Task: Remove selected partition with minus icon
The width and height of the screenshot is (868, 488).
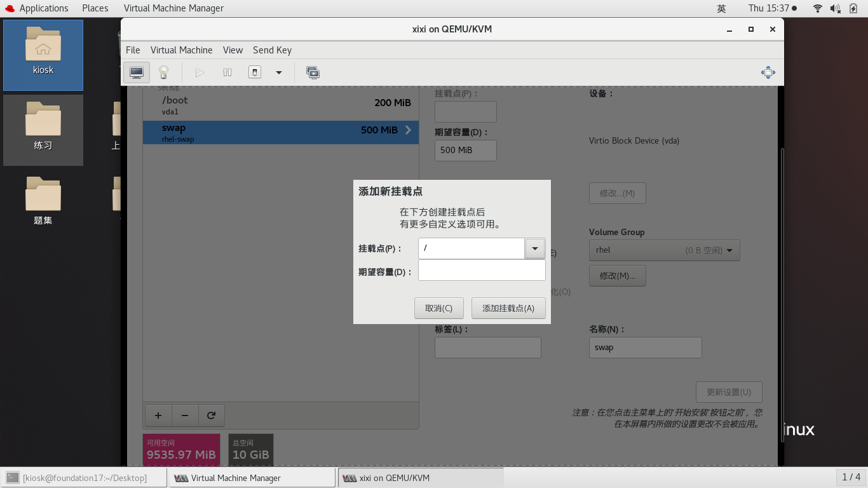Action: (184, 415)
